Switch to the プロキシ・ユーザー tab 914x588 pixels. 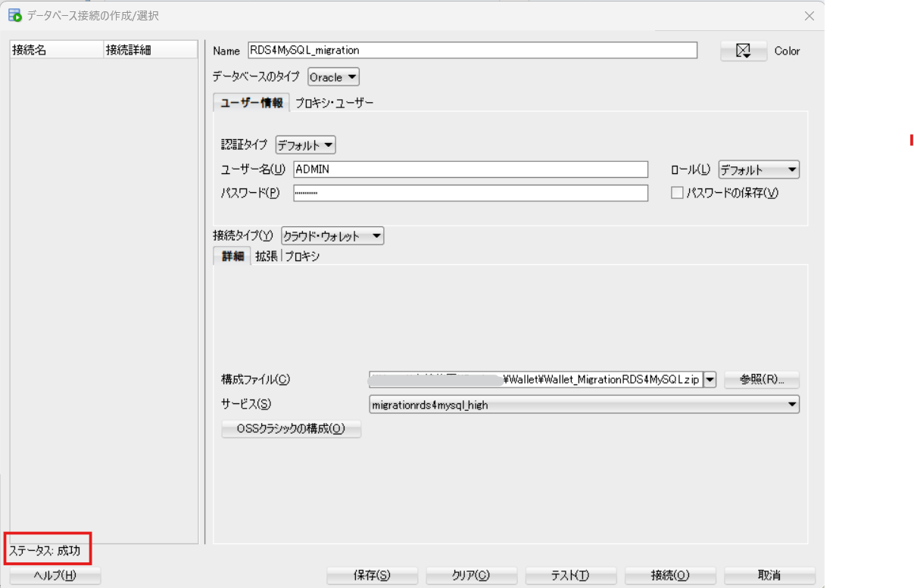coord(334,102)
